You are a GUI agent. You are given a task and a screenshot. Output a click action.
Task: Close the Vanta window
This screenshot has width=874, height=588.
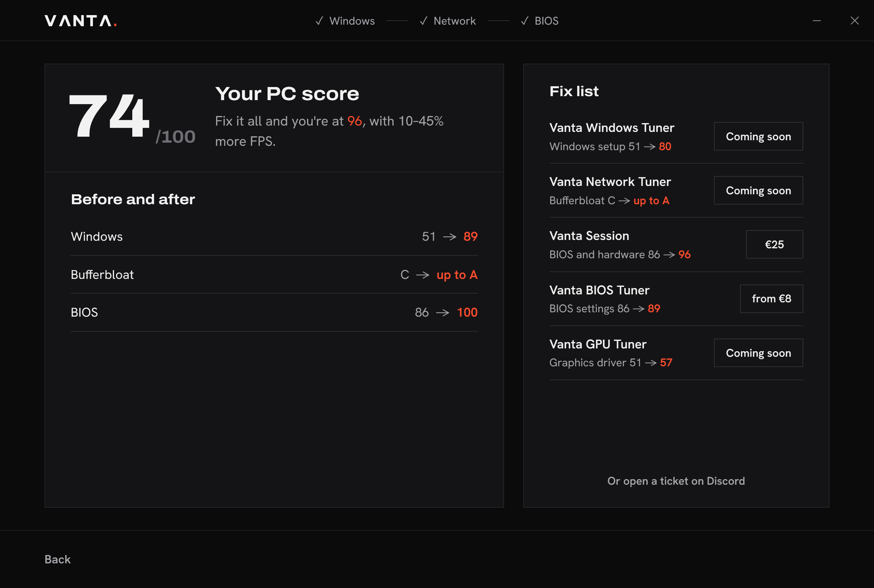coord(855,21)
